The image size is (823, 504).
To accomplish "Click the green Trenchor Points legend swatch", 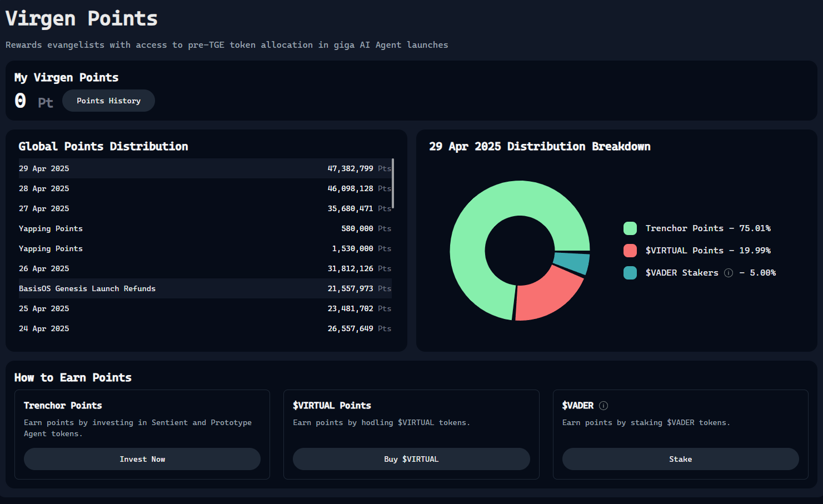I will click(630, 228).
